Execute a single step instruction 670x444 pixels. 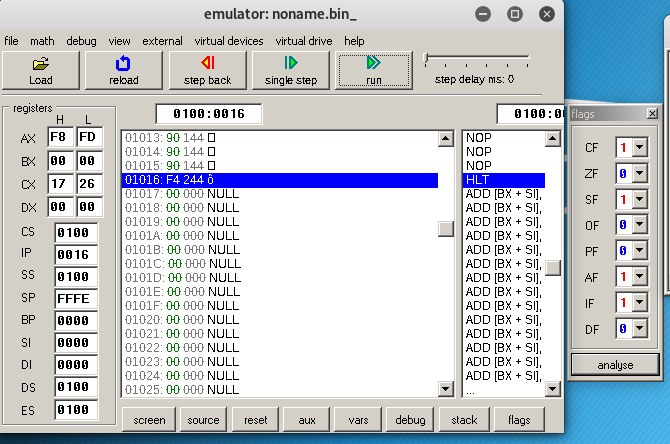point(291,69)
